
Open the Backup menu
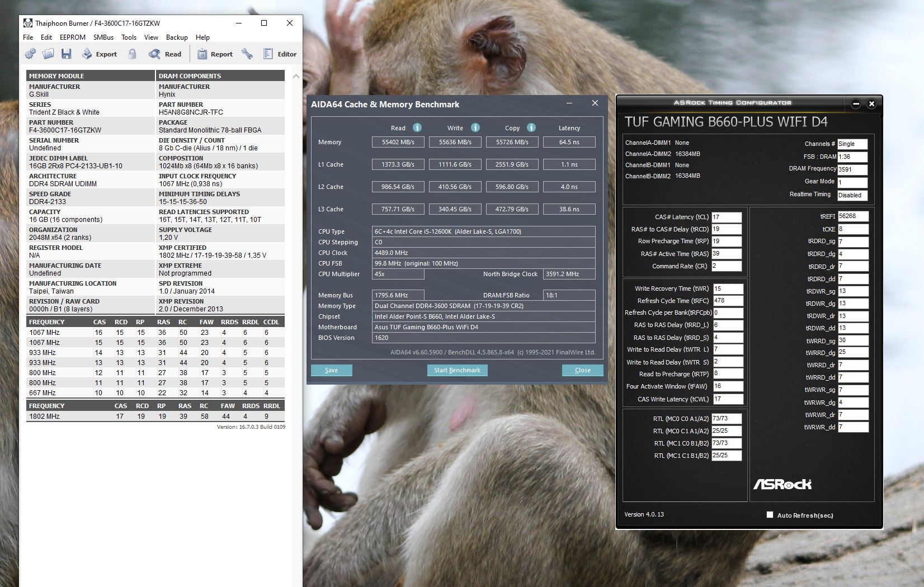[177, 37]
